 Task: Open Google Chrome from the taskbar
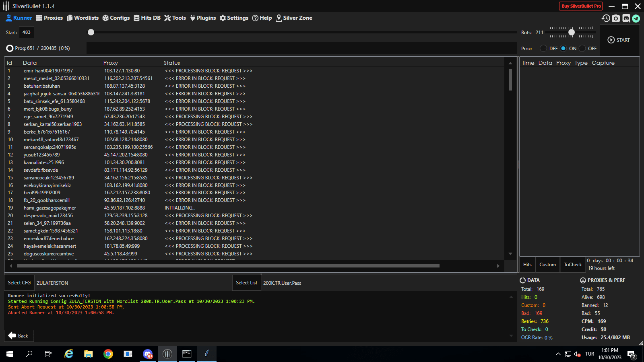[x=108, y=354]
